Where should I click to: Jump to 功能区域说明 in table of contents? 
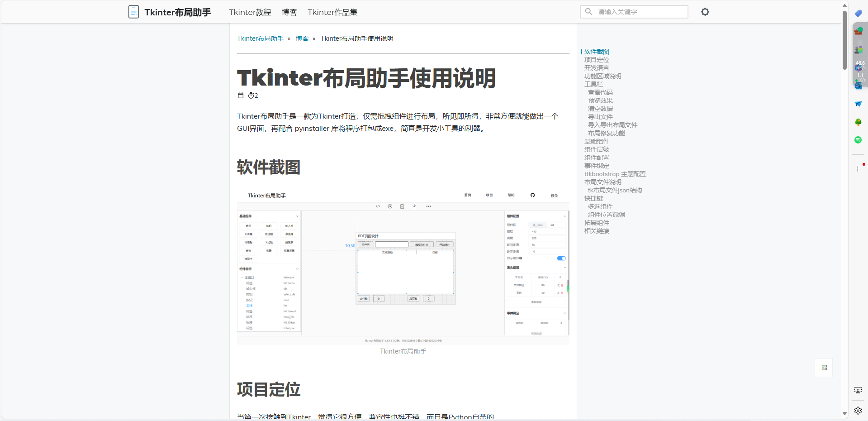click(x=603, y=76)
